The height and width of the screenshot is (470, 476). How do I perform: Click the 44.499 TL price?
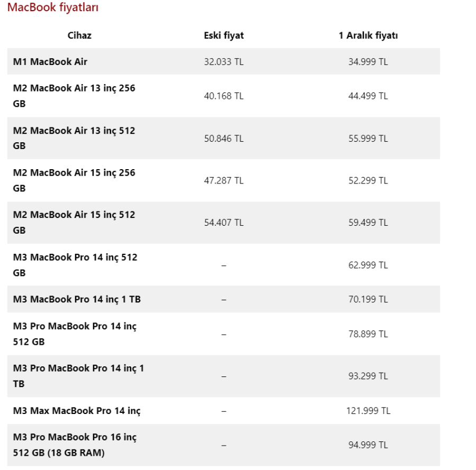[368, 96]
